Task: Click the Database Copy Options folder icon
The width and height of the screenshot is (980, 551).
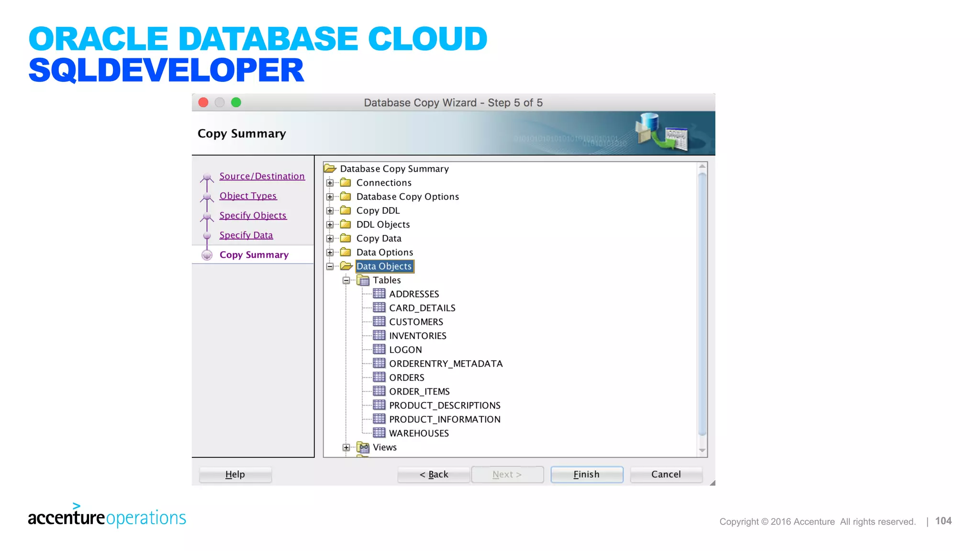Action: (x=345, y=197)
